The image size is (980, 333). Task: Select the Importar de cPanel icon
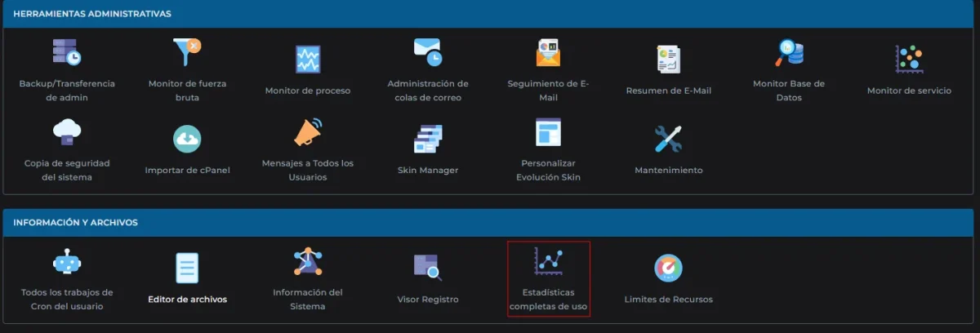click(x=187, y=139)
